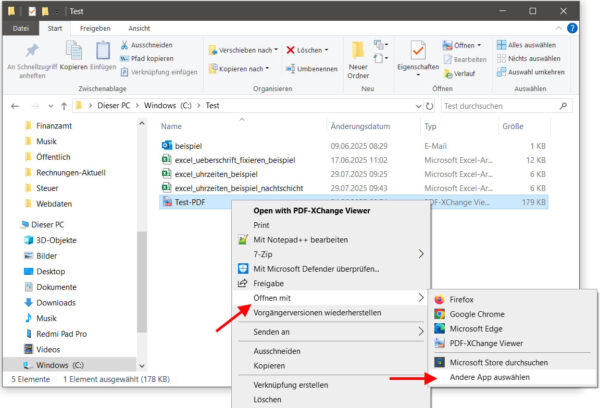The image size is (600, 408).
Task: Open the address bar history dropdown
Action: point(418,106)
